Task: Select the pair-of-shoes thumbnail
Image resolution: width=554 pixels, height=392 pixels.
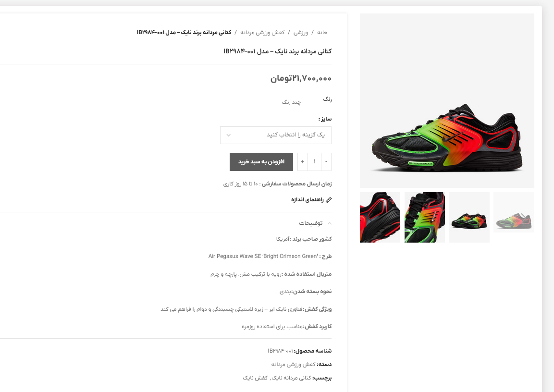Action: (x=469, y=217)
